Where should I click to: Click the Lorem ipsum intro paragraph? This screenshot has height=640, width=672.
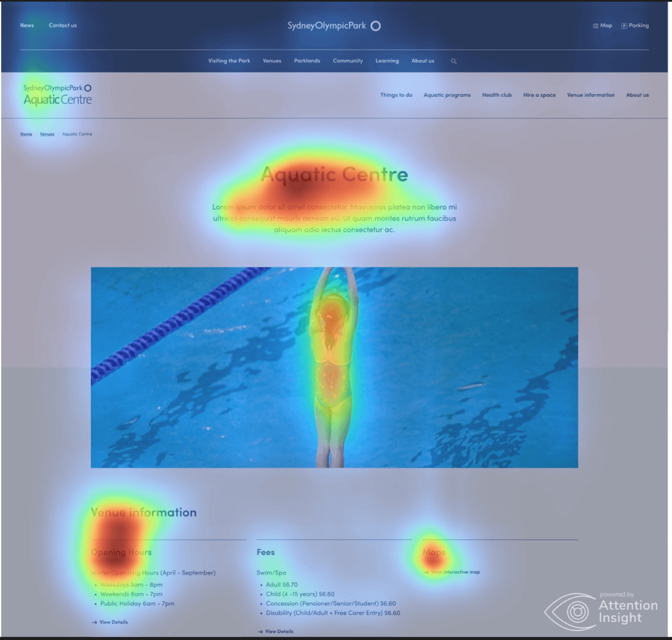click(334, 219)
